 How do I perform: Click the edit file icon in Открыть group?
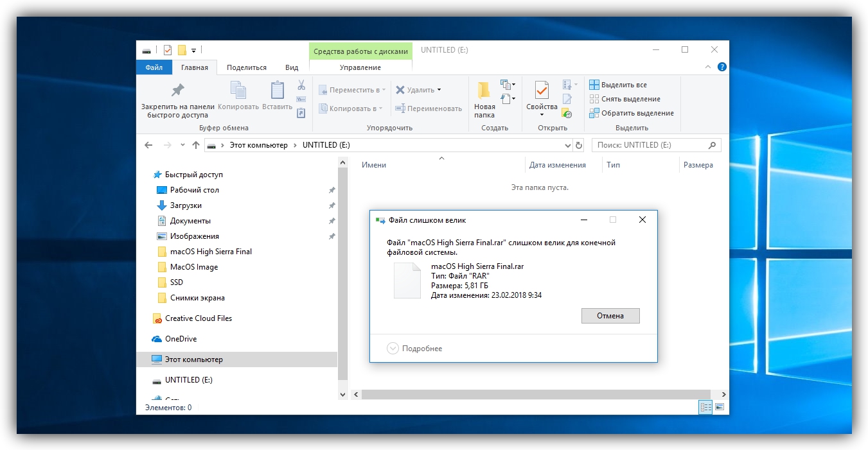pos(567,99)
